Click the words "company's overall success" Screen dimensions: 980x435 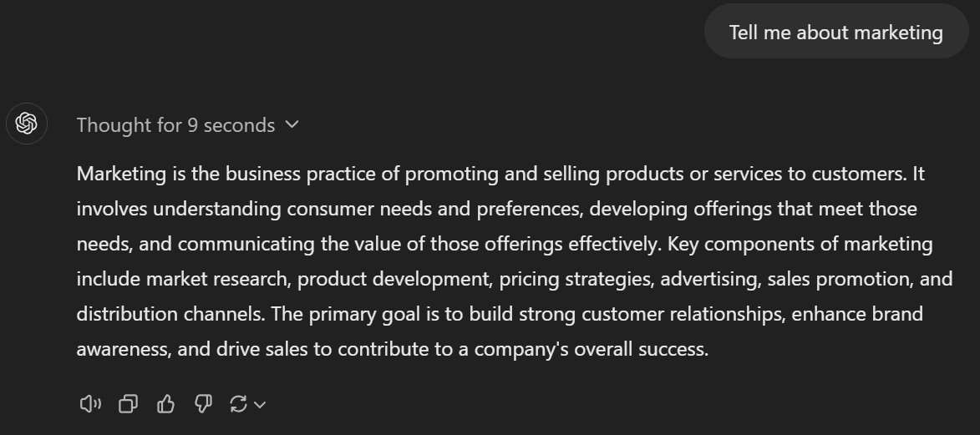tap(590, 349)
